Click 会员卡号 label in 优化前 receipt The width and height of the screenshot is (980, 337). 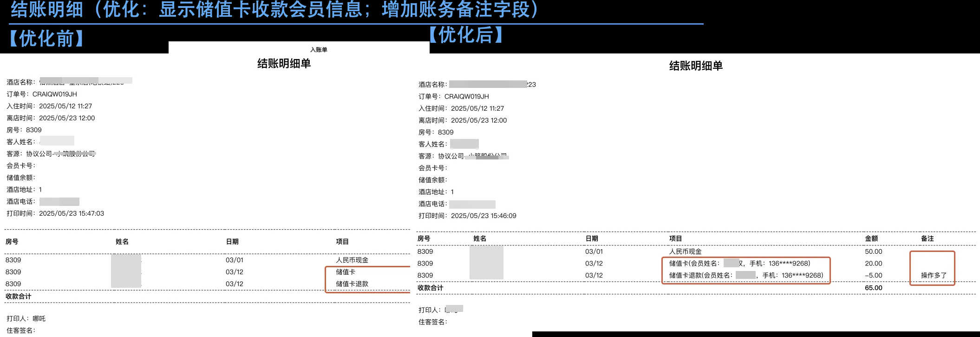pyautogui.click(x=21, y=166)
